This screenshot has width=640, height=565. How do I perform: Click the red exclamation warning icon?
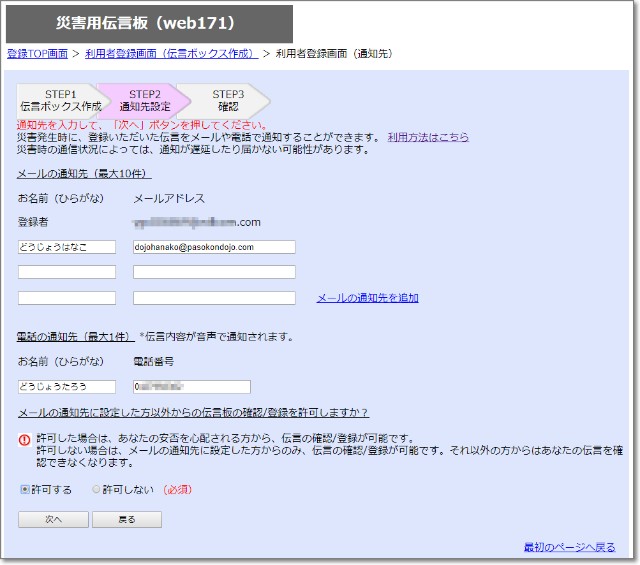[24, 439]
